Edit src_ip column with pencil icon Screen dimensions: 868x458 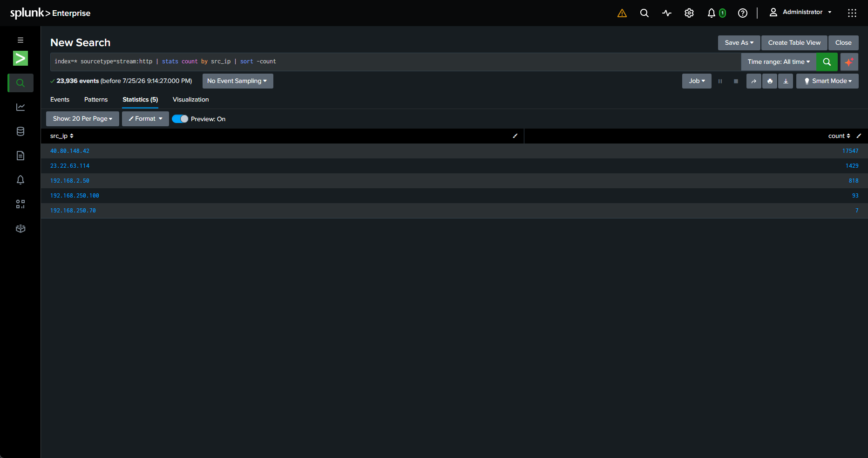(x=515, y=136)
